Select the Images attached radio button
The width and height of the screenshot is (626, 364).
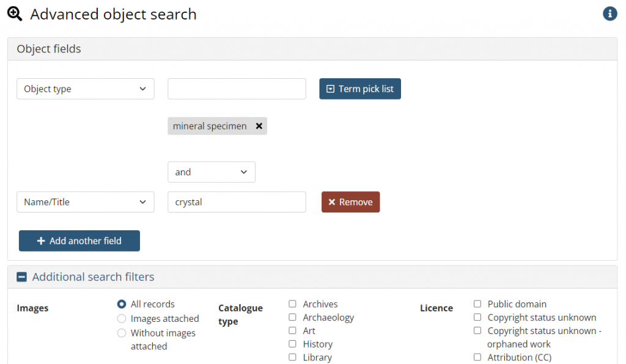[x=122, y=319]
